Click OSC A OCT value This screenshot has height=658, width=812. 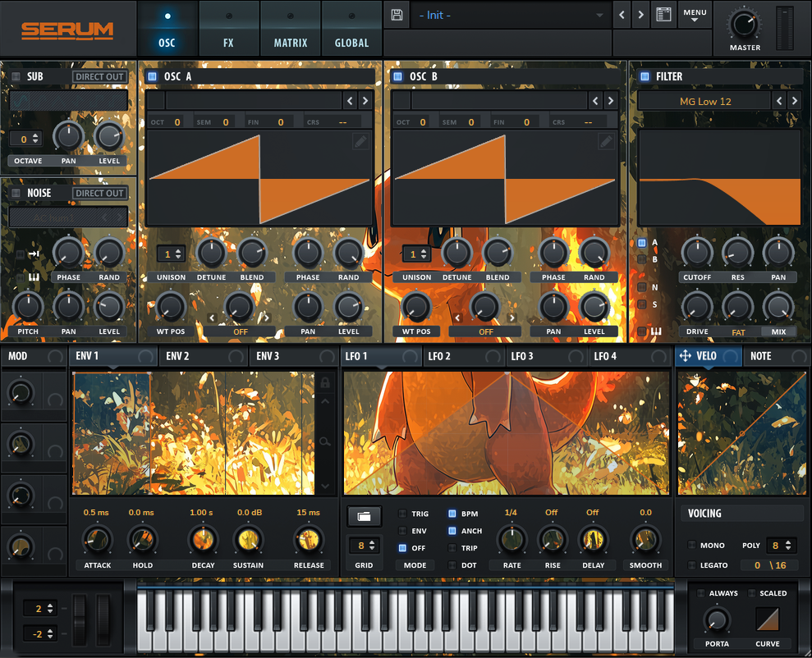click(x=177, y=122)
